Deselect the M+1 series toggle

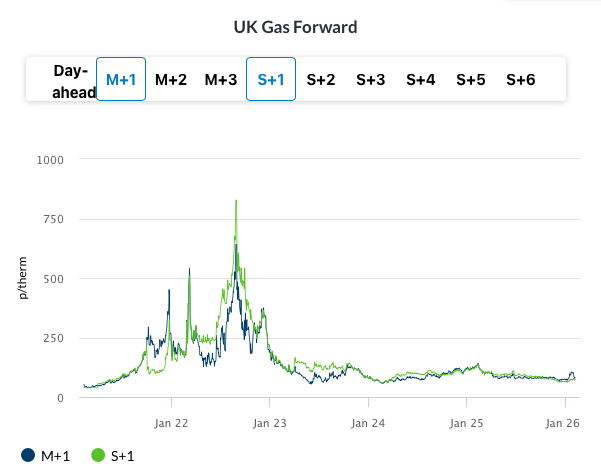click(x=121, y=80)
